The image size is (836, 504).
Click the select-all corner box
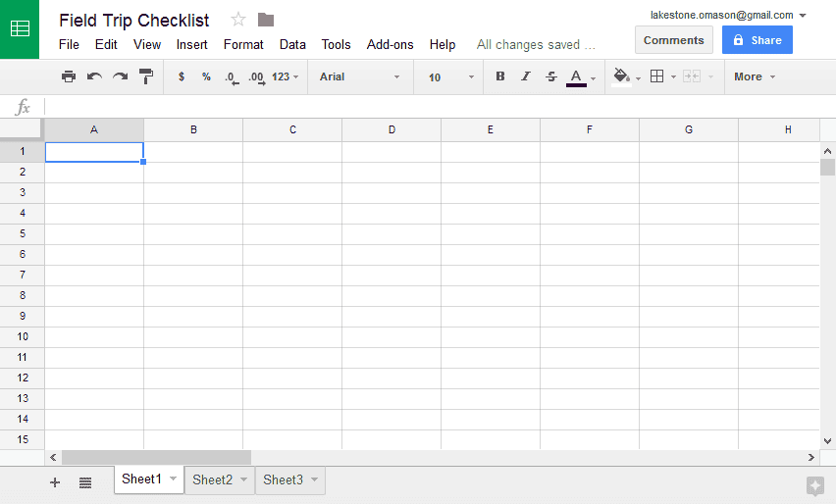point(22,130)
